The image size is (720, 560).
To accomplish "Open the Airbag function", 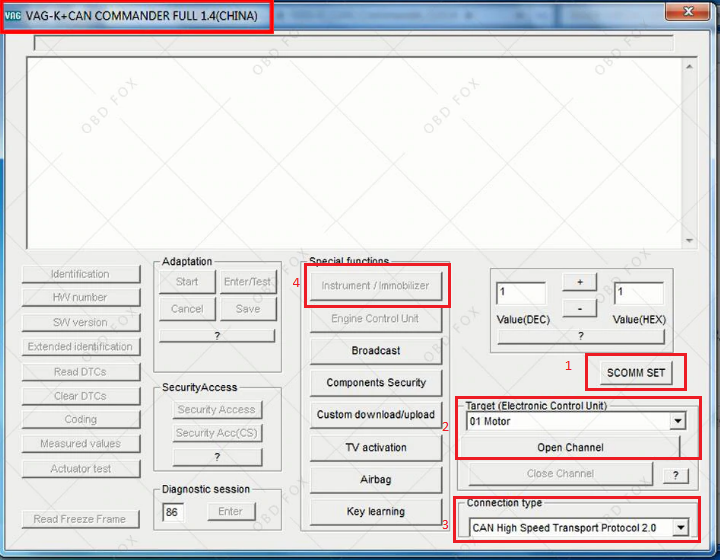I will (376, 480).
